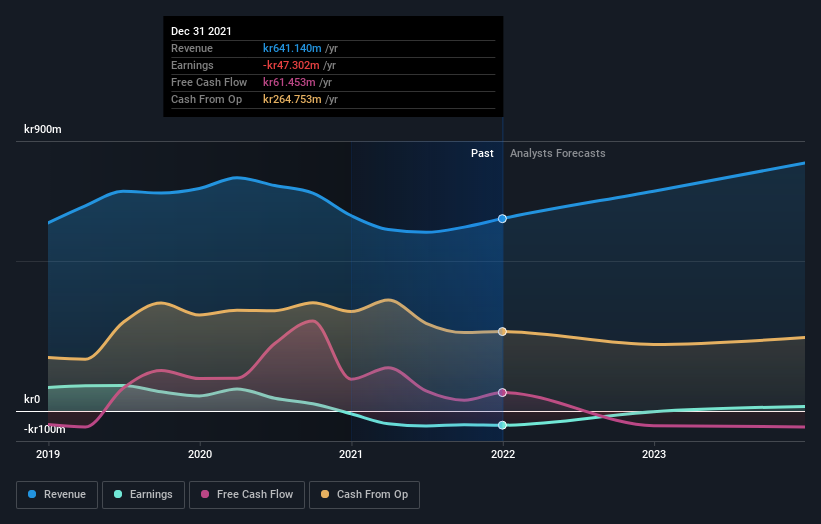Click the 2019 x-axis label
The width and height of the screenshot is (821, 524).
click(48, 454)
